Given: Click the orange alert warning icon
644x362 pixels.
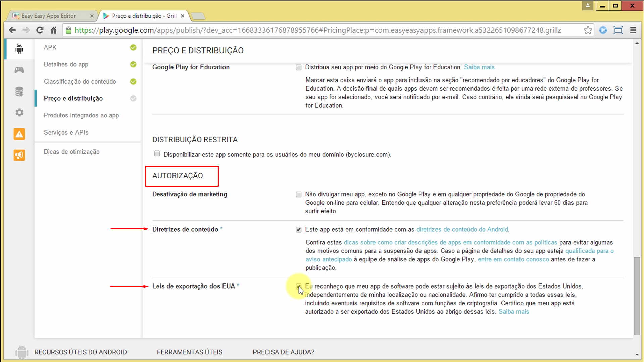Looking at the screenshot, I should click(19, 134).
